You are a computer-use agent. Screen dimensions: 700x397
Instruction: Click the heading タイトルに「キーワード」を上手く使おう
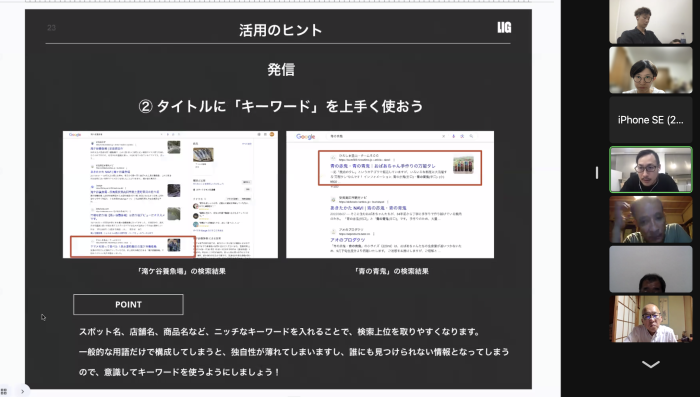click(x=281, y=106)
